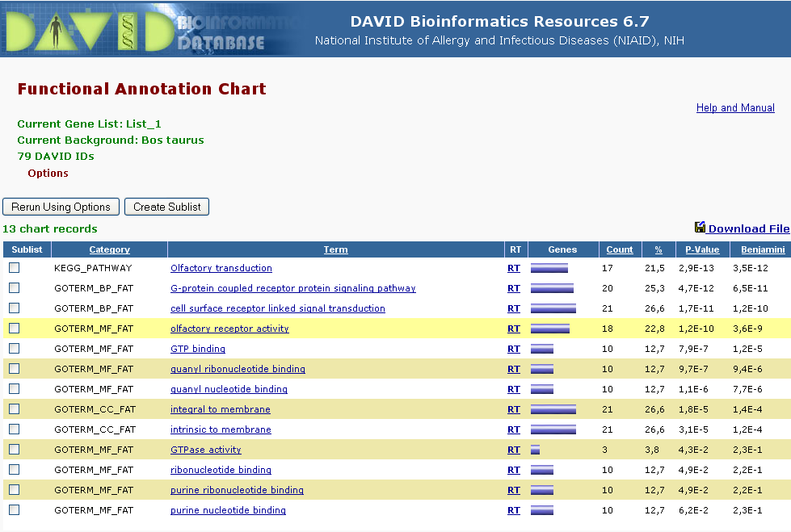Toggle checkbox for olfactory receptor activity row

[14, 329]
